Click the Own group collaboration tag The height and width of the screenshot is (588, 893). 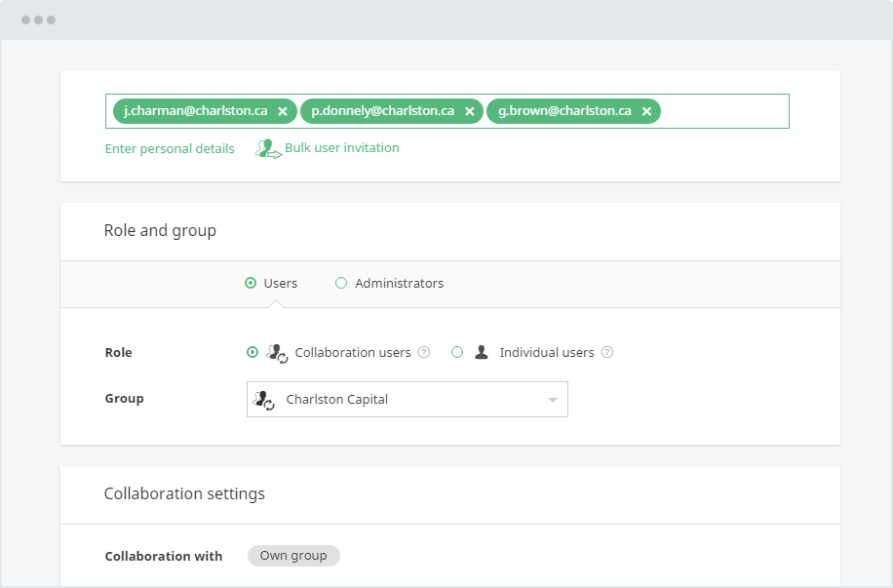pyautogui.click(x=293, y=556)
